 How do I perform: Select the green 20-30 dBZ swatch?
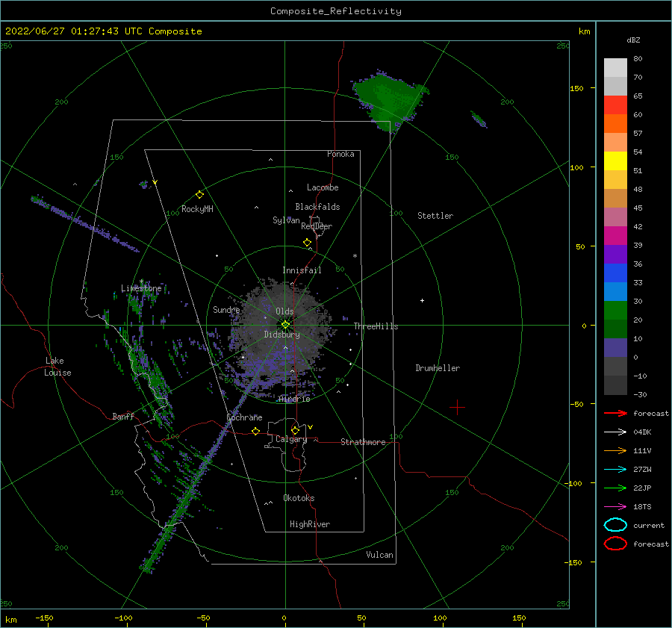point(615,311)
